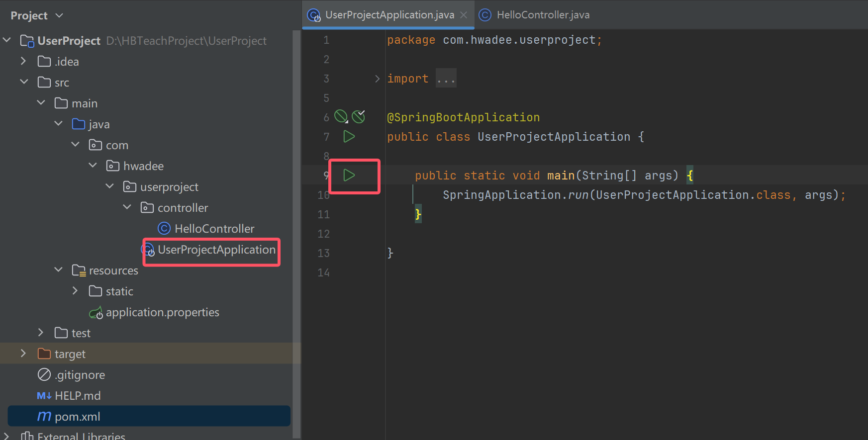Click the test folder icon
Screen dimensions: 868x440
(61, 333)
